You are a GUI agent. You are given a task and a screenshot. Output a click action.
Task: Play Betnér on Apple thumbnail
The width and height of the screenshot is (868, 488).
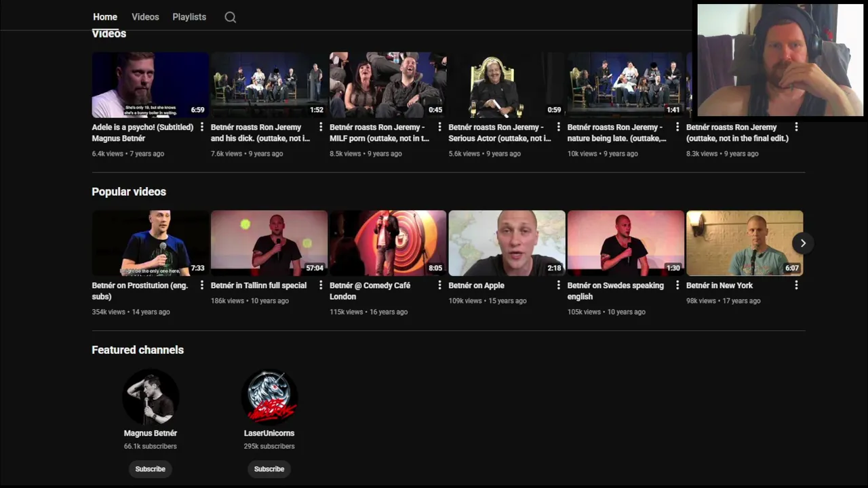pos(507,243)
